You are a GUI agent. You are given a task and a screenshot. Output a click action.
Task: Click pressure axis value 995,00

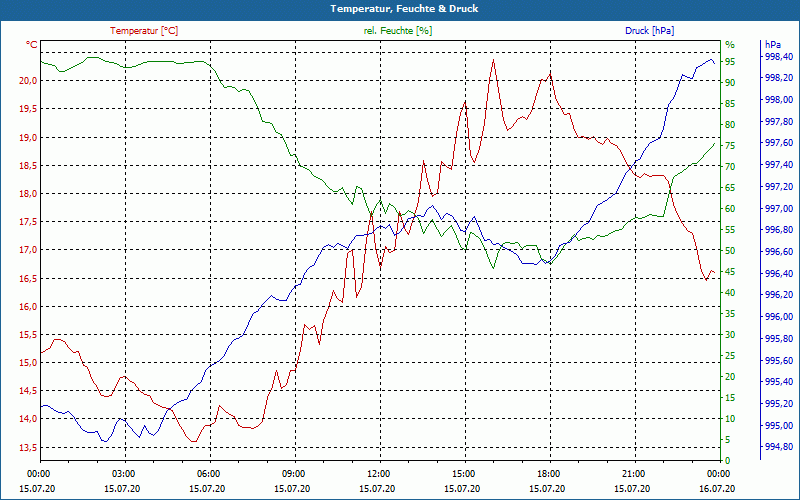pyautogui.click(x=779, y=426)
